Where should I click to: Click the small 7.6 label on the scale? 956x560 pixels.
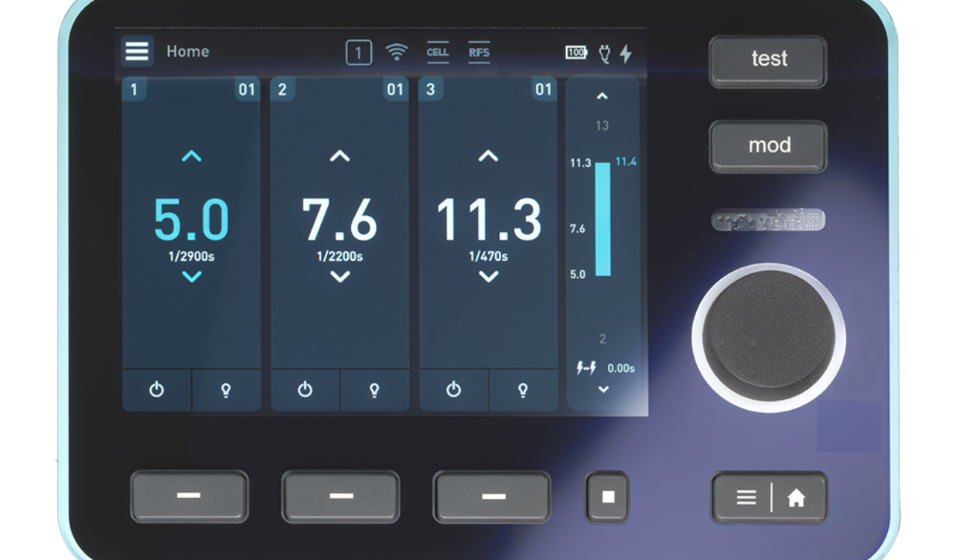coord(577,228)
